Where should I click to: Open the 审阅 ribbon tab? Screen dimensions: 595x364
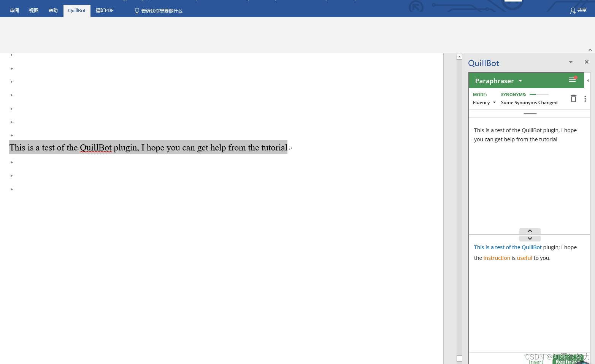pos(14,11)
